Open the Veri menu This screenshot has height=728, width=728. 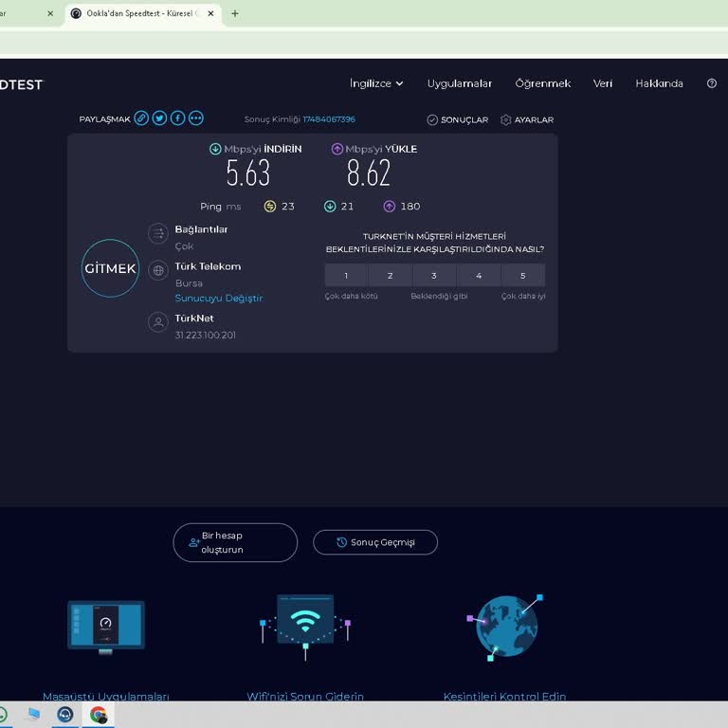tap(603, 83)
